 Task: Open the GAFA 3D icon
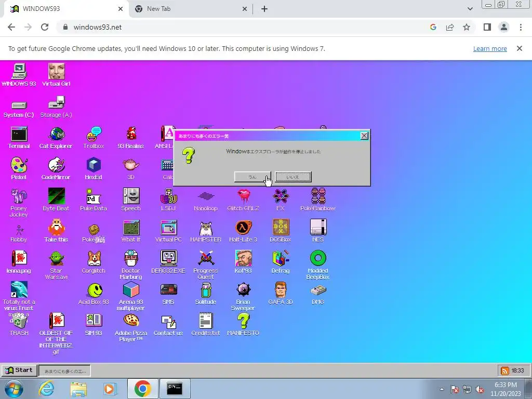pyautogui.click(x=281, y=294)
